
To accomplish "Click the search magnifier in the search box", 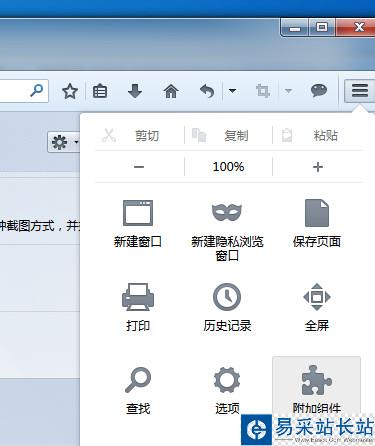I will click(37, 90).
